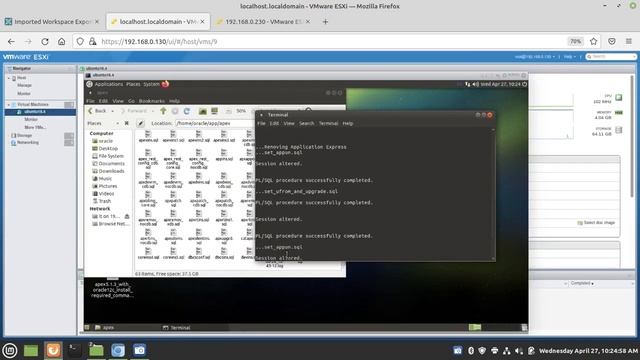640x360 pixels.
Task: Click the tracking protection shield icon
Action: 80,41
